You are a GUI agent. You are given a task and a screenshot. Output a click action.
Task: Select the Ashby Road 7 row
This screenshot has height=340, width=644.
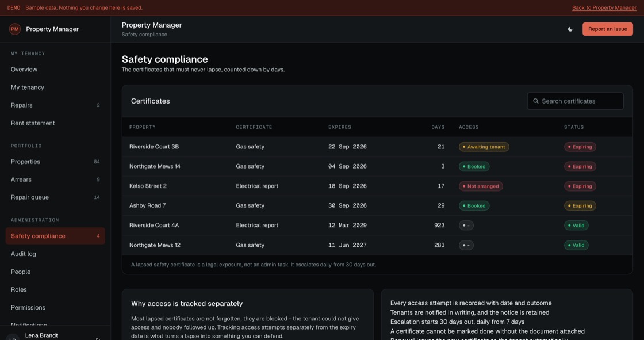coord(377,205)
